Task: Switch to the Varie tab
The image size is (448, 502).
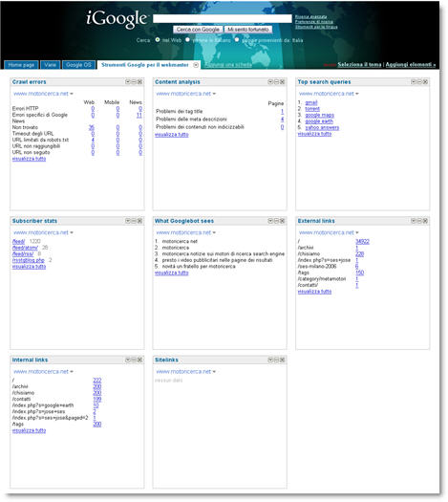Action: click(x=51, y=65)
